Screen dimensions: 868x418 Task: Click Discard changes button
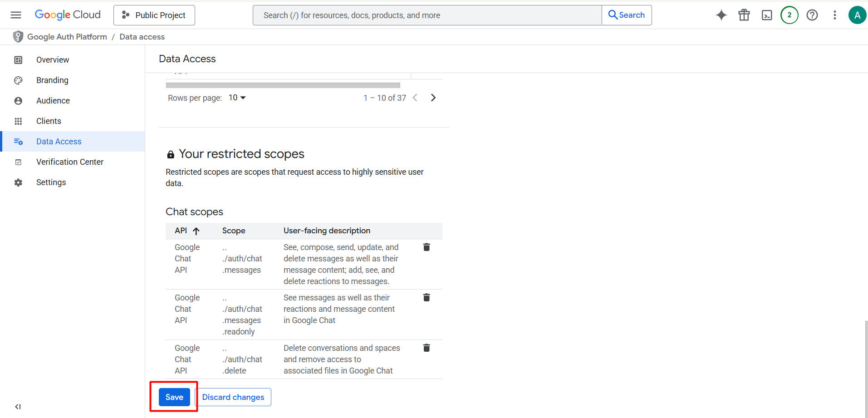coord(233,397)
